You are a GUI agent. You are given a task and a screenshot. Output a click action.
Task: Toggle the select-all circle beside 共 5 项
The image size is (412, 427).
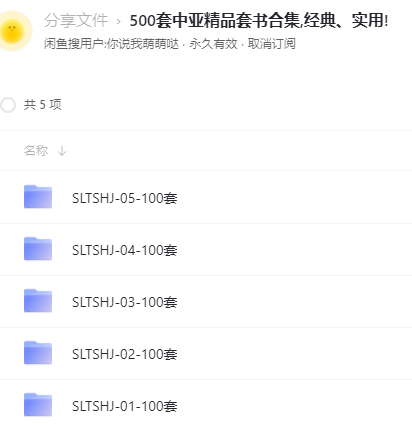coord(8,105)
